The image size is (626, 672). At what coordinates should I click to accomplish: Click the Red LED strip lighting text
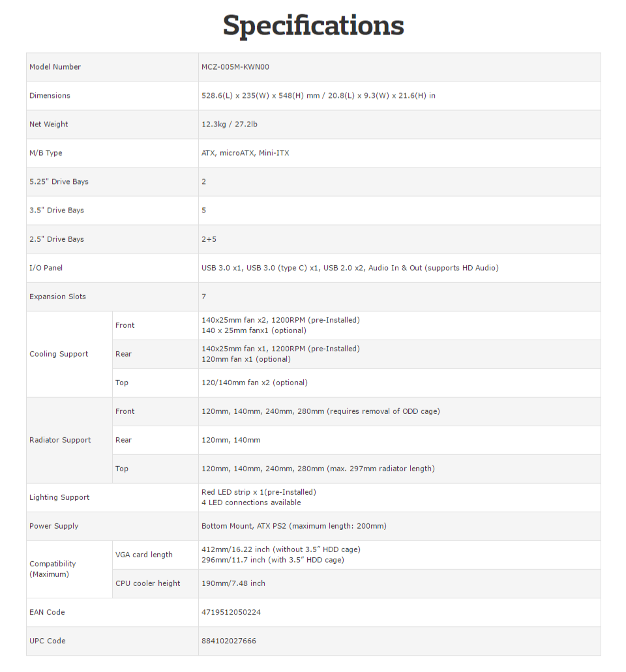pyautogui.click(x=258, y=492)
